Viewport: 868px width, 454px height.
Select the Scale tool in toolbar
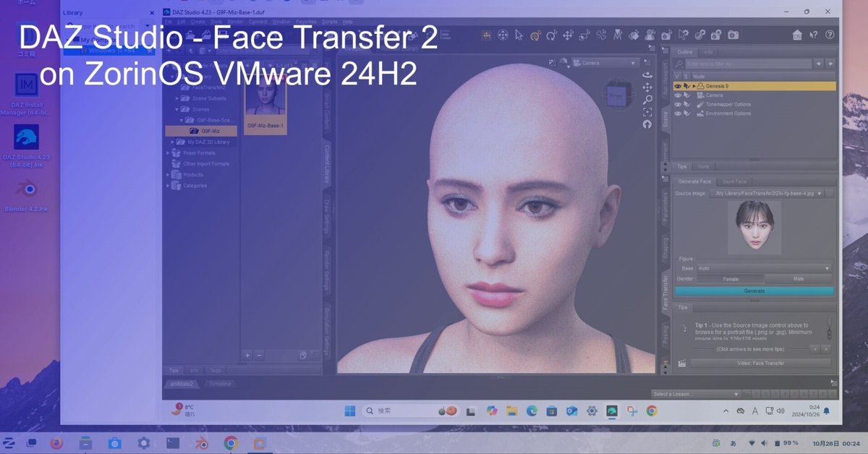(584, 35)
